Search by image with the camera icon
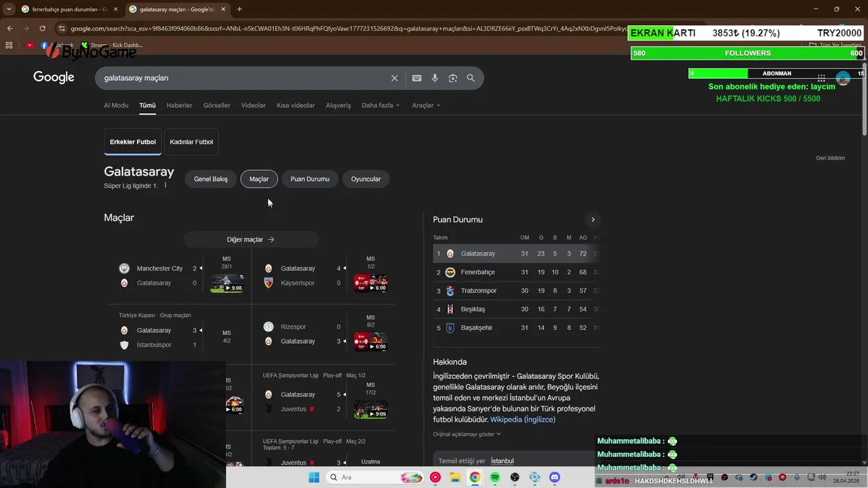Screen dimensions: 868x488 [453, 78]
